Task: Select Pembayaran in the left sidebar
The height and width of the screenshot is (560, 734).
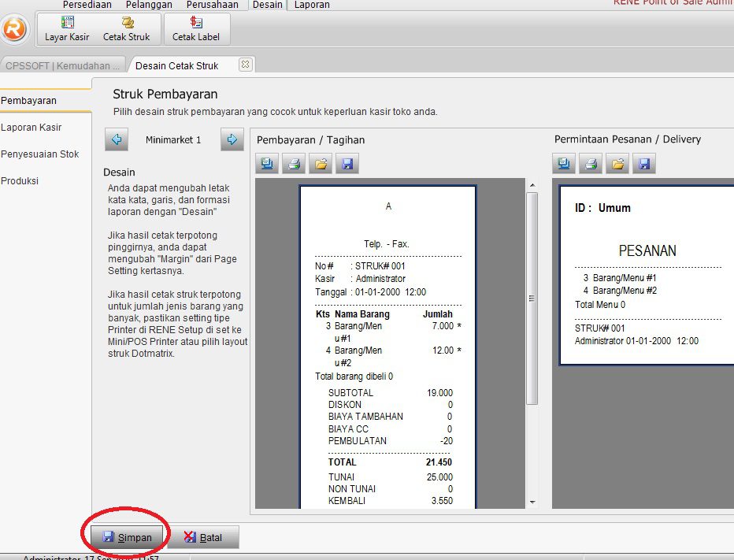Action: [45, 101]
